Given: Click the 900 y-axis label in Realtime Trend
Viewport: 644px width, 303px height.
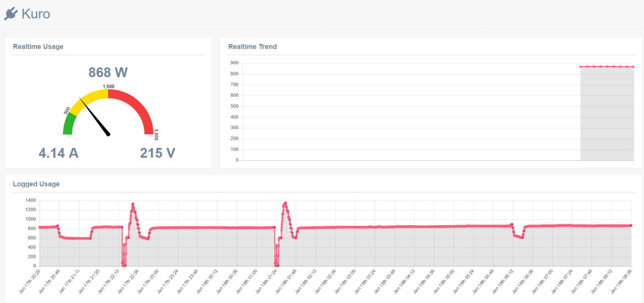Looking at the screenshot, I should tap(234, 63).
